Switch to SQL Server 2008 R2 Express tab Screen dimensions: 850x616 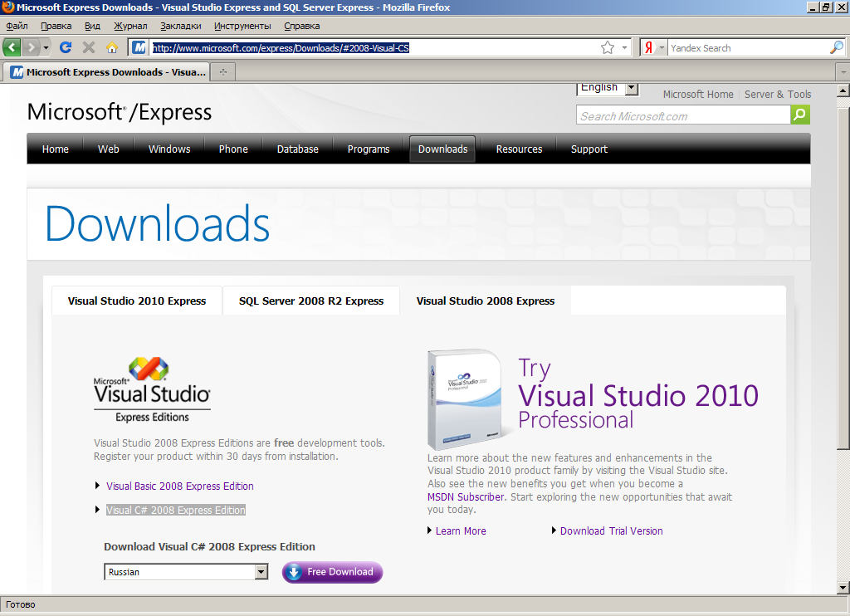[x=311, y=301]
